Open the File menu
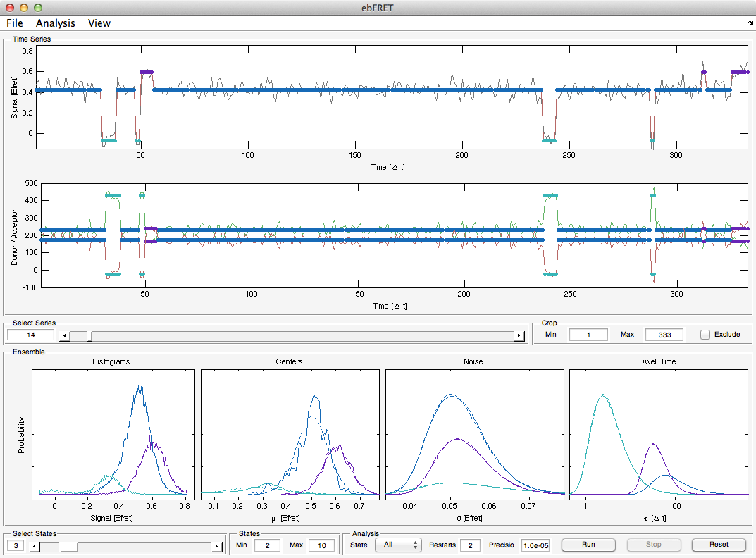This screenshot has height=558, width=756. [x=15, y=23]
